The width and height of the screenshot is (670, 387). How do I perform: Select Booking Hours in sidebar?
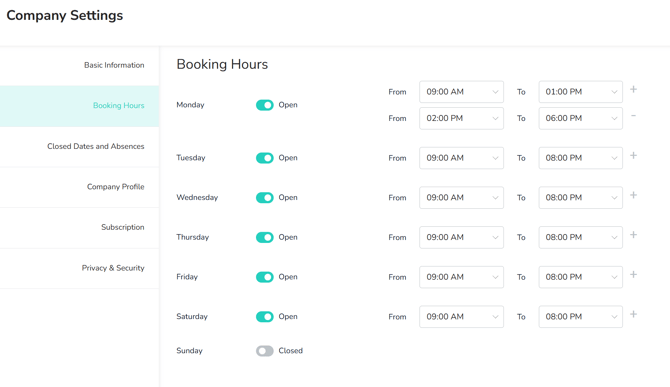point(79,106)
